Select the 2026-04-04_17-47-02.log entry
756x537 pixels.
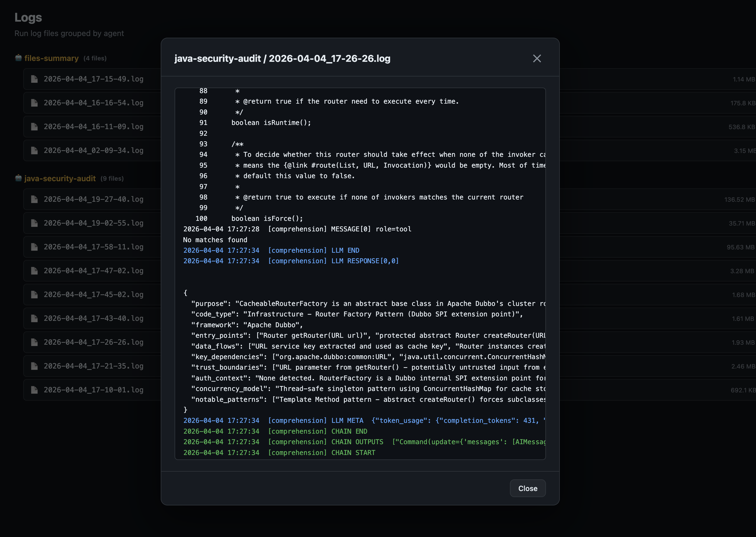[x=94, y=270]
